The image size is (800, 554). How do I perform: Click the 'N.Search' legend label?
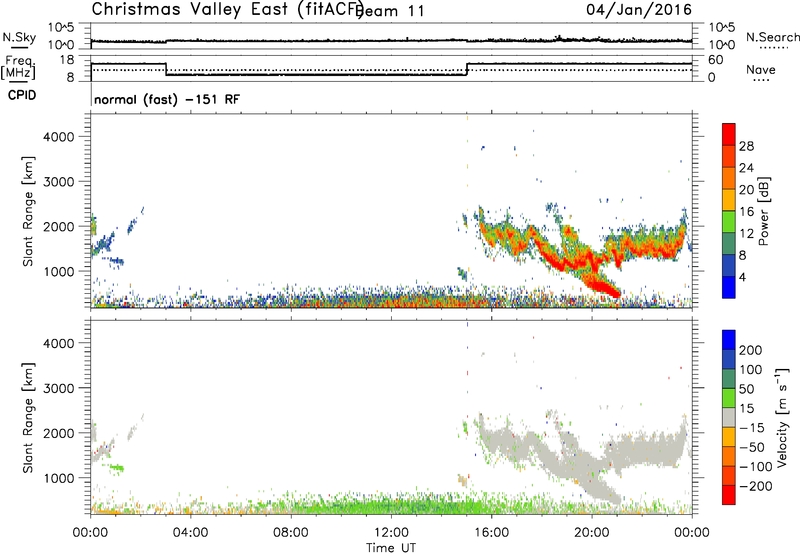tap(772, 37)
